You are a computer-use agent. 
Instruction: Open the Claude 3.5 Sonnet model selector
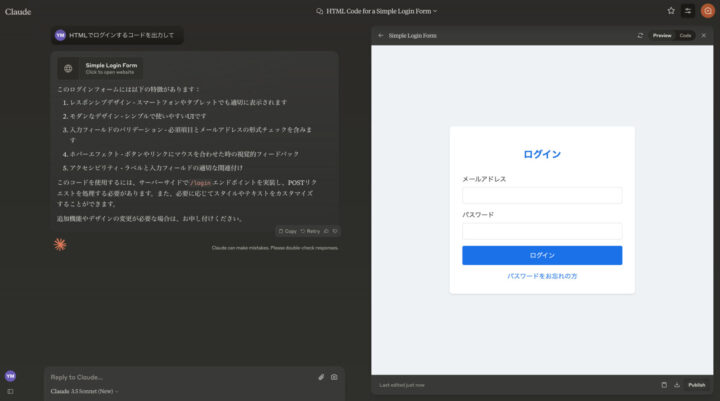click(84, 391)
